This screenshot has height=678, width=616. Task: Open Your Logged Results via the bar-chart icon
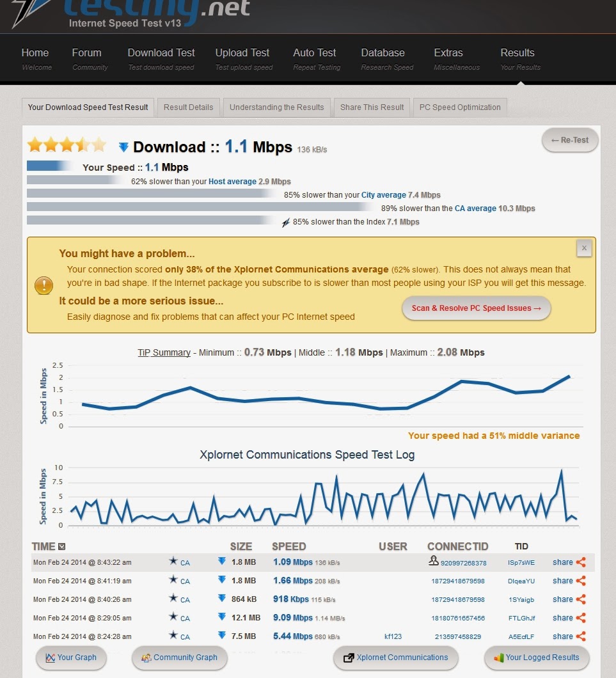(x=500, y=658)
